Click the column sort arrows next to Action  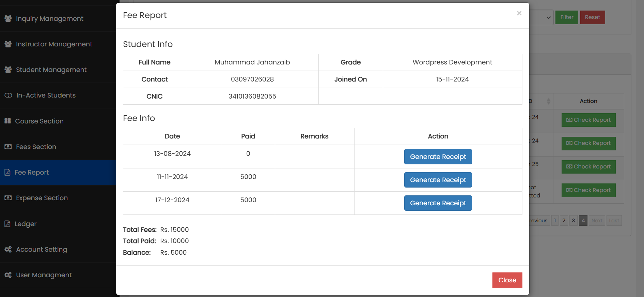tap(548, 101)
